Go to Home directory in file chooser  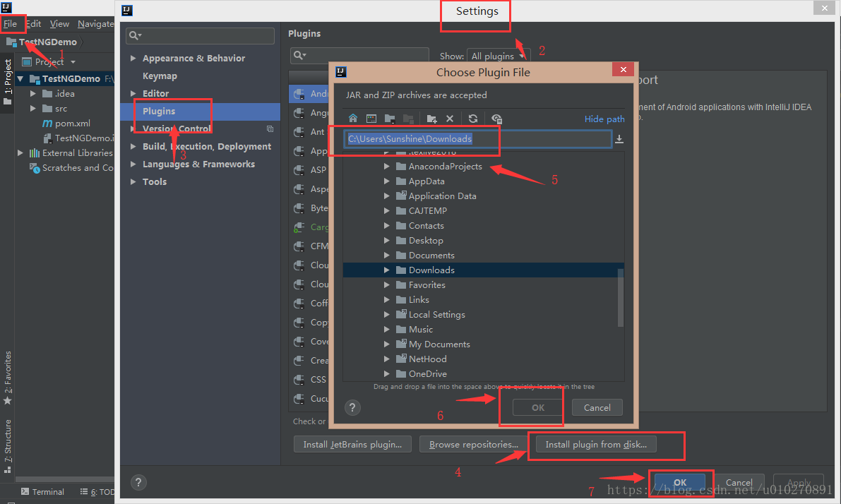click(x=353, y=119)
